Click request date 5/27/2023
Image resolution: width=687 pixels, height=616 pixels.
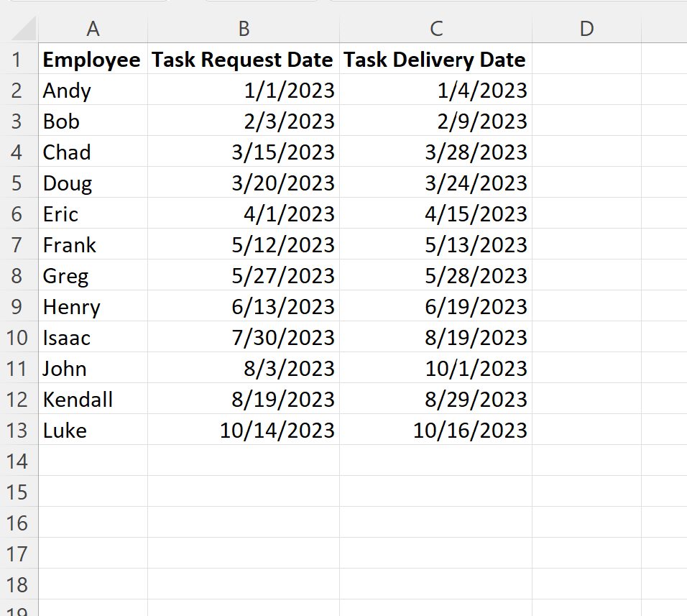(244, 275)
